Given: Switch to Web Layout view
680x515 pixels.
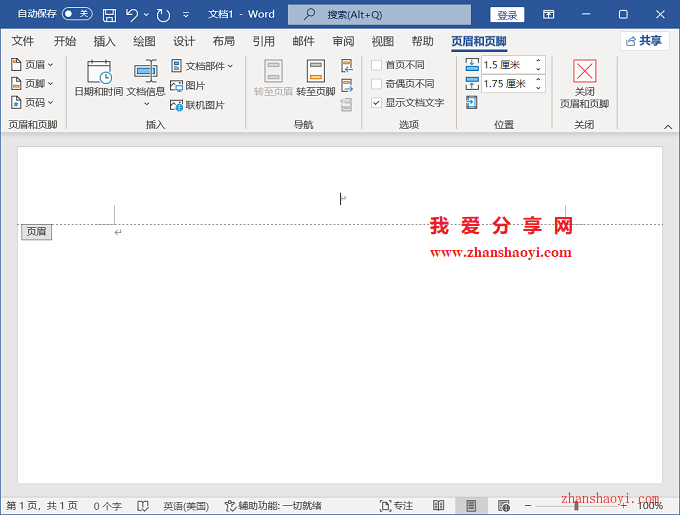Looking at the screenshot, I should pos(503,505).
